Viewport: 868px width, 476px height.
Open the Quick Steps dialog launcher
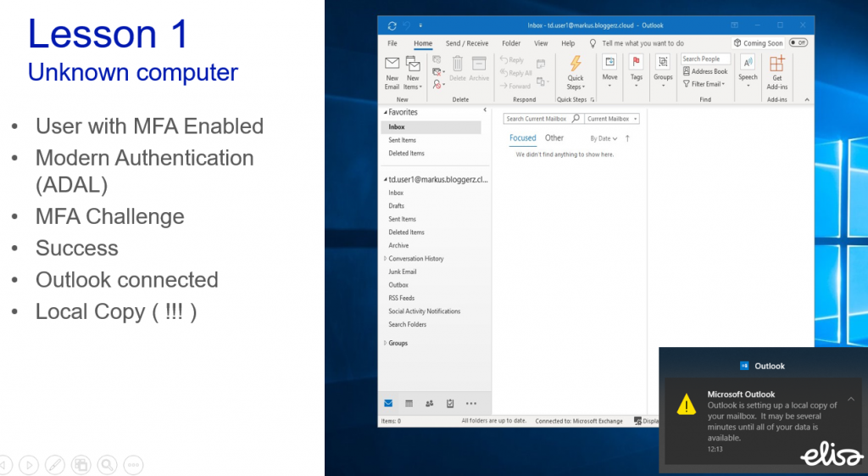coord(593,100)
